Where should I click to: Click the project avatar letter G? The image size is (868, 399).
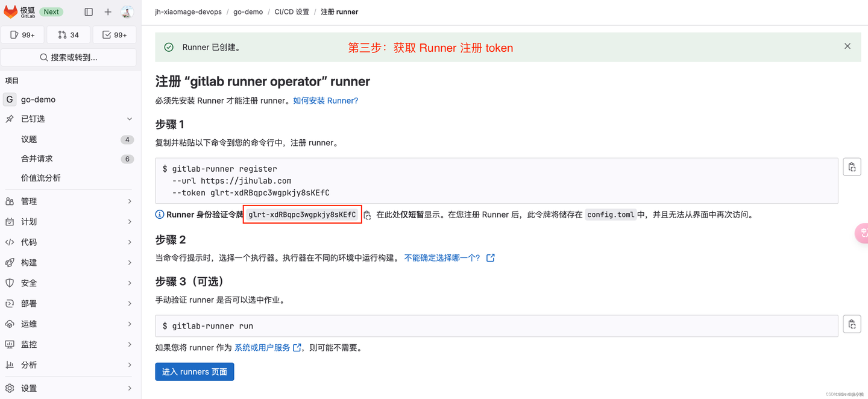click(10, 99)
